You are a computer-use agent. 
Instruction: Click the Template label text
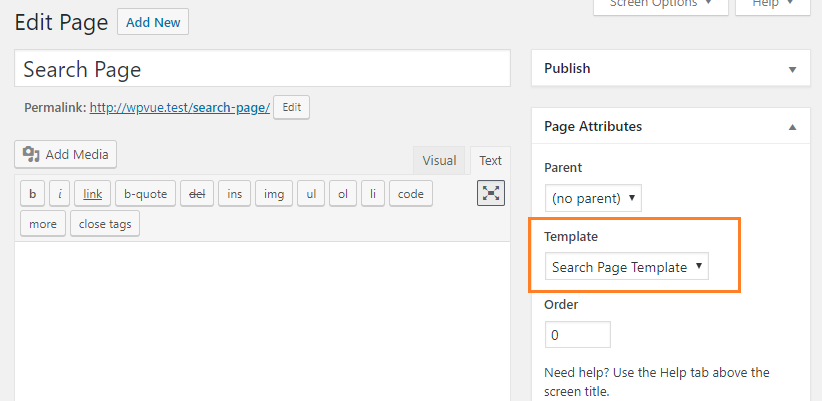pyautogui.click(x=571, y=236)
